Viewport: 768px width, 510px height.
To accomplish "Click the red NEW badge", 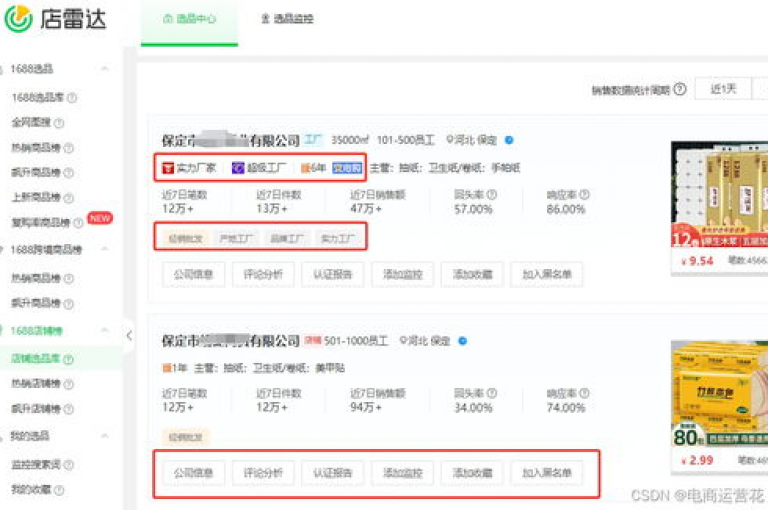I will point(100,218).
